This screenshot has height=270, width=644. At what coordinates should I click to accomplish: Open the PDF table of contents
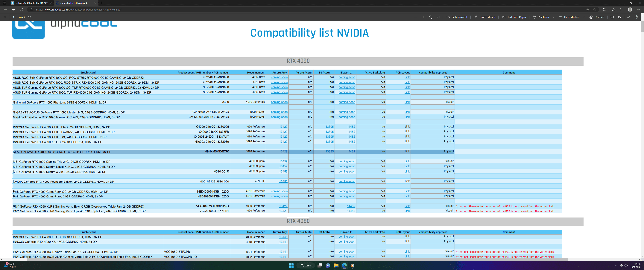pos(4,17)
